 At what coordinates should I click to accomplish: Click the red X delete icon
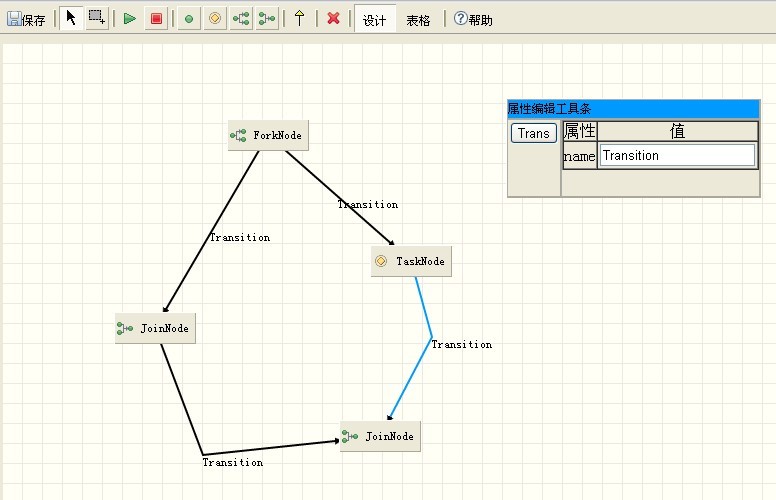(x=334, y=18)
